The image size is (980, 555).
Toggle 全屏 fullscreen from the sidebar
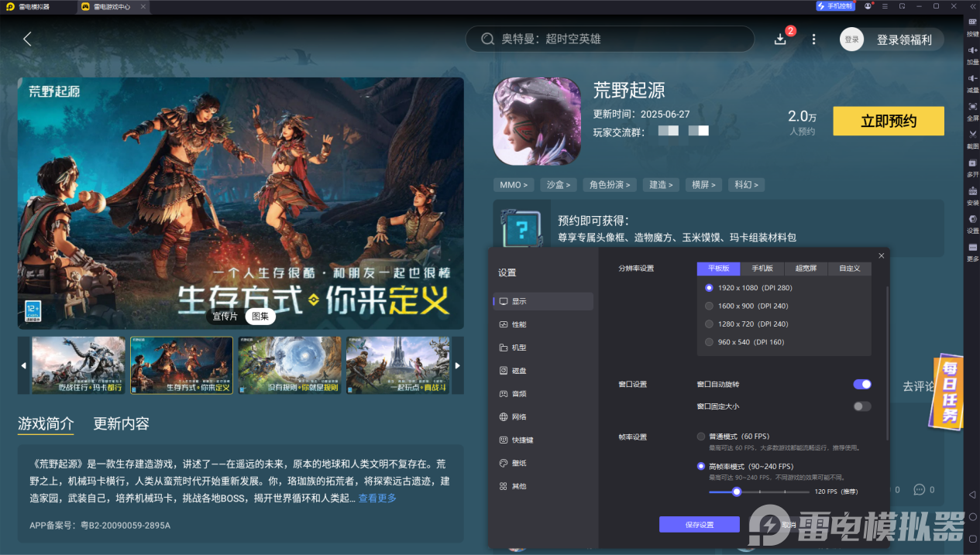(972, 110)
